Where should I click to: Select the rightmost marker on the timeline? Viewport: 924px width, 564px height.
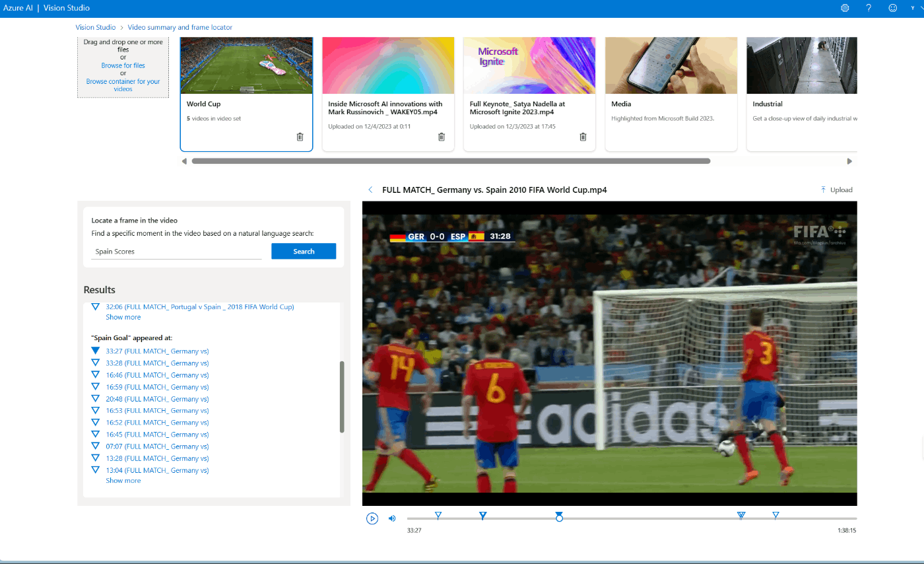click(x=775, y=515)
